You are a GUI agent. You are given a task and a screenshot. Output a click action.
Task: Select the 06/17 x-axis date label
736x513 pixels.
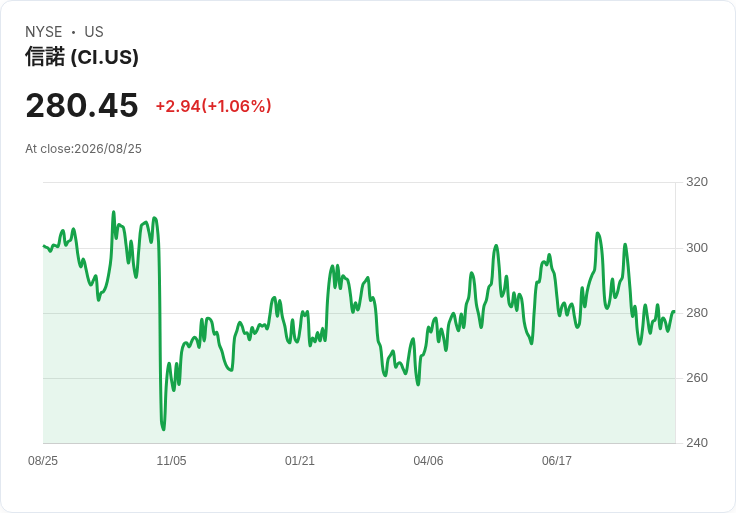coord(557,461)
